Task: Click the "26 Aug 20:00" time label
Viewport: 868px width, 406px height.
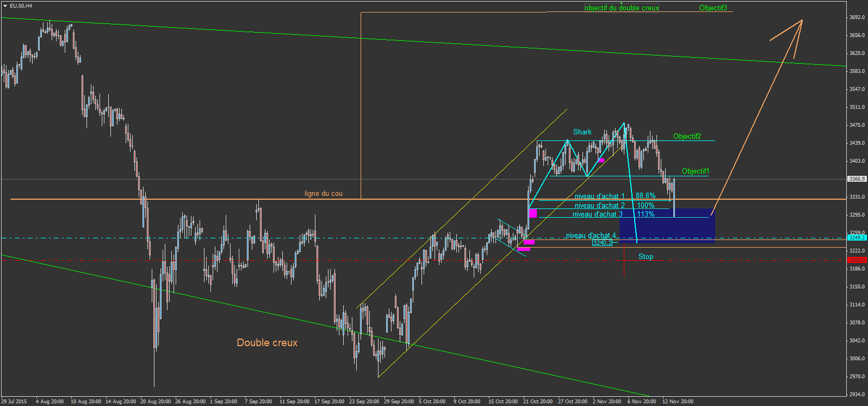Action: tap(190, 402)
